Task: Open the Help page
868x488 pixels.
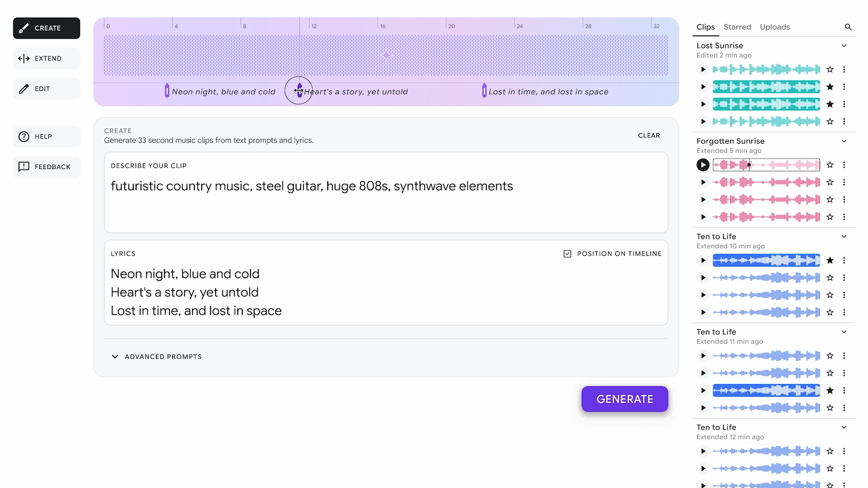Action: point(47,136)
